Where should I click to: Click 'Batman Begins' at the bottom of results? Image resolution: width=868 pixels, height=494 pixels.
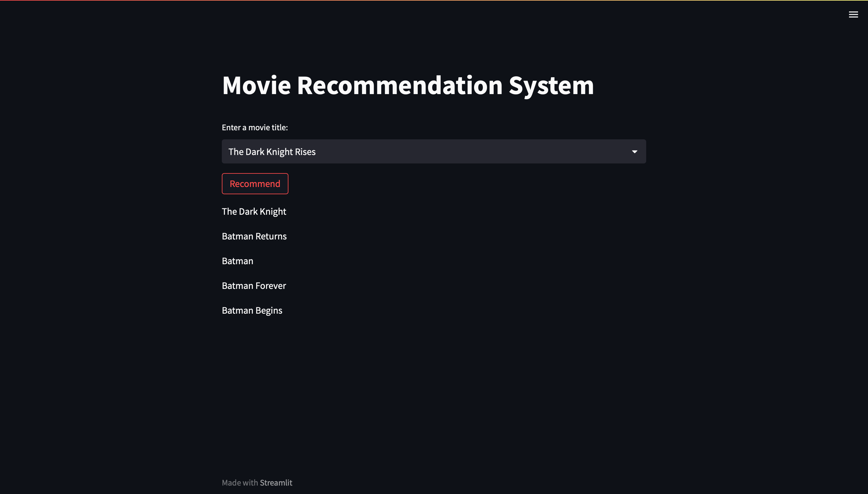pyautogui.click(x=252, y=310)
